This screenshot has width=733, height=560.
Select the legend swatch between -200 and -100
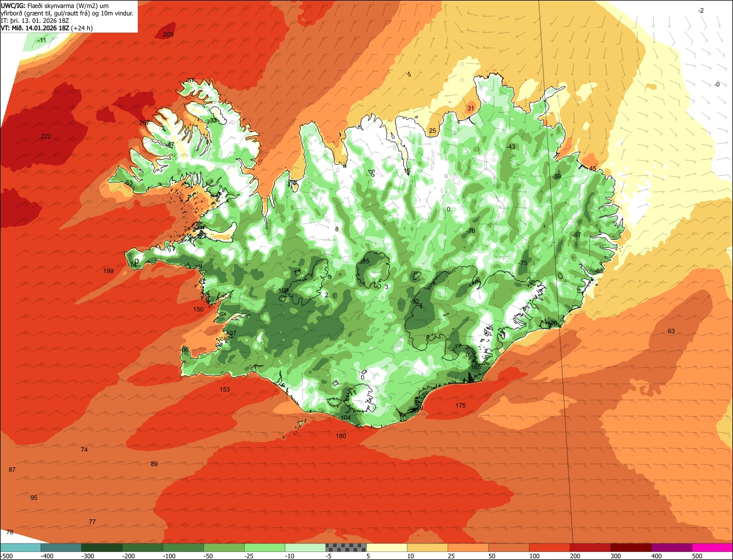(143, 547)
